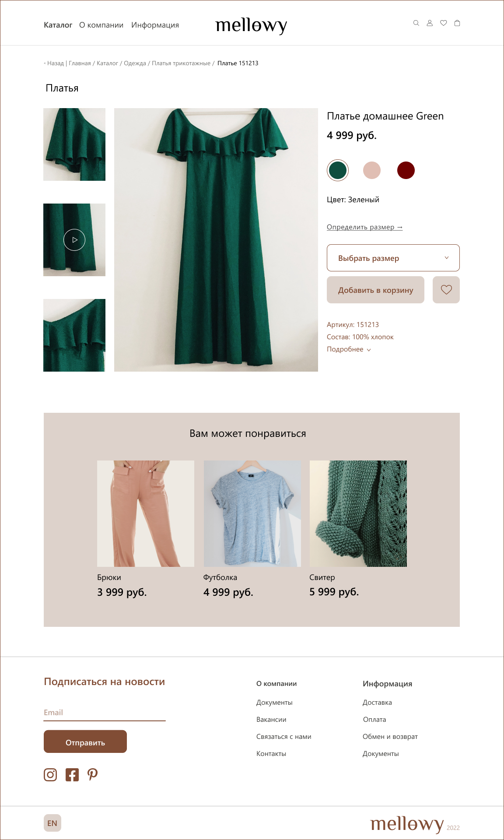Focus the Email subscription input field
The width and height of the screenshot is (504, 840).
pos(105,713)
